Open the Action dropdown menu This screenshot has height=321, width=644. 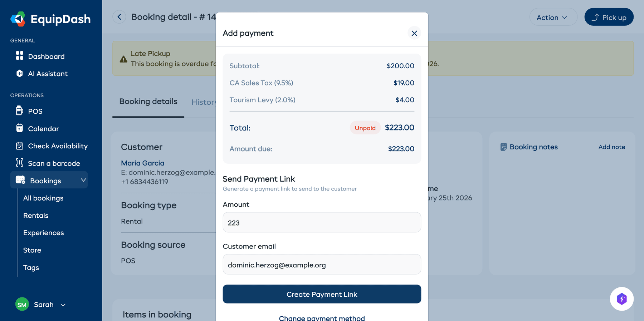[x=553, y=17]
